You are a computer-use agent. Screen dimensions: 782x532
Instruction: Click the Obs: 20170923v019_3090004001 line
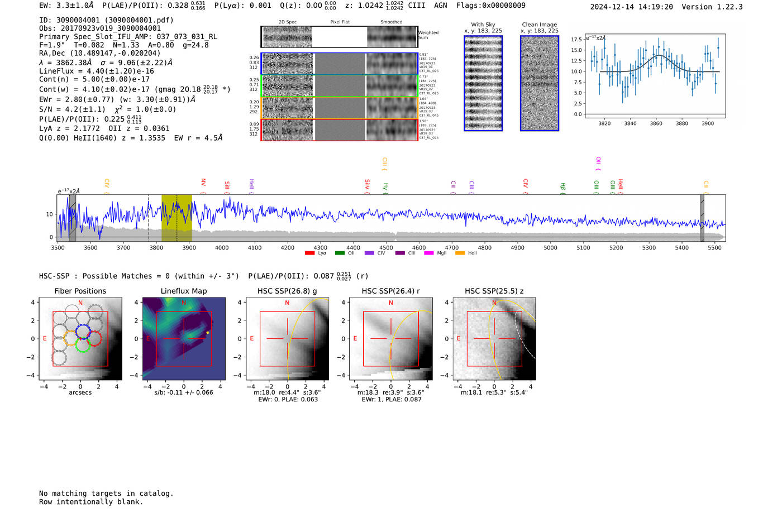pos(100,28)
